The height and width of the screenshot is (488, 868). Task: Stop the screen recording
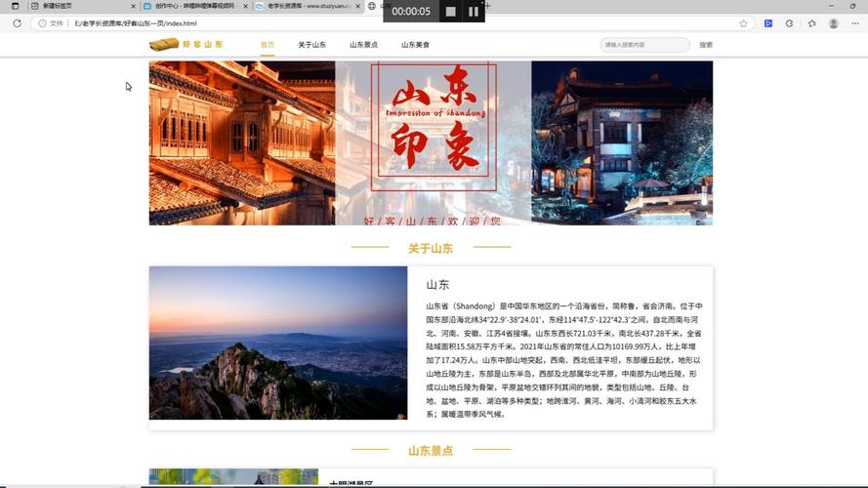pos(450,12)
